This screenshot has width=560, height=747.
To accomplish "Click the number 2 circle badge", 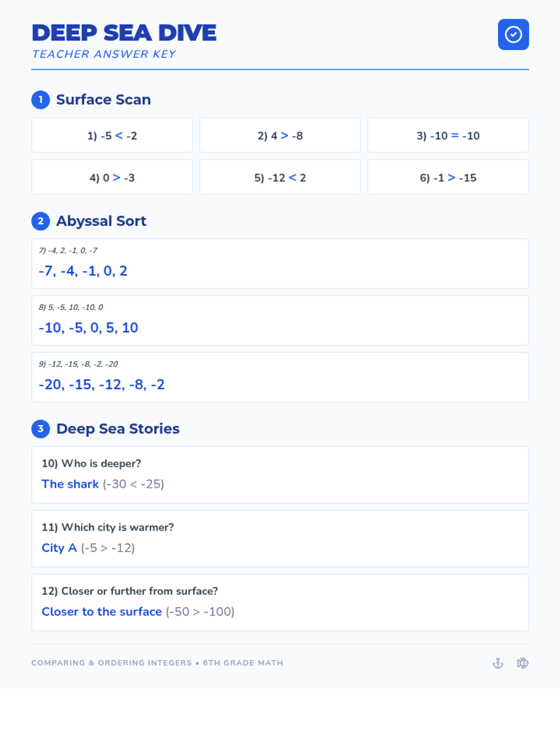I will [x=41, y=221].
